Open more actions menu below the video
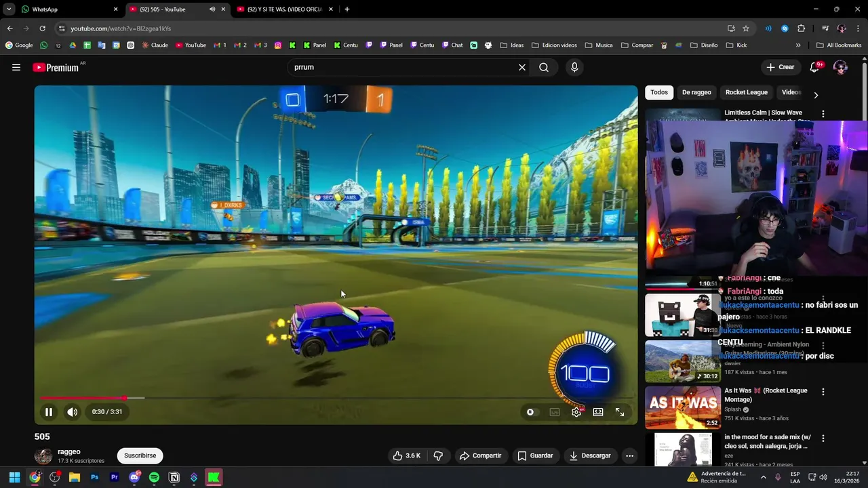Viewport: 868px width, 488px height. coord(629,455)
